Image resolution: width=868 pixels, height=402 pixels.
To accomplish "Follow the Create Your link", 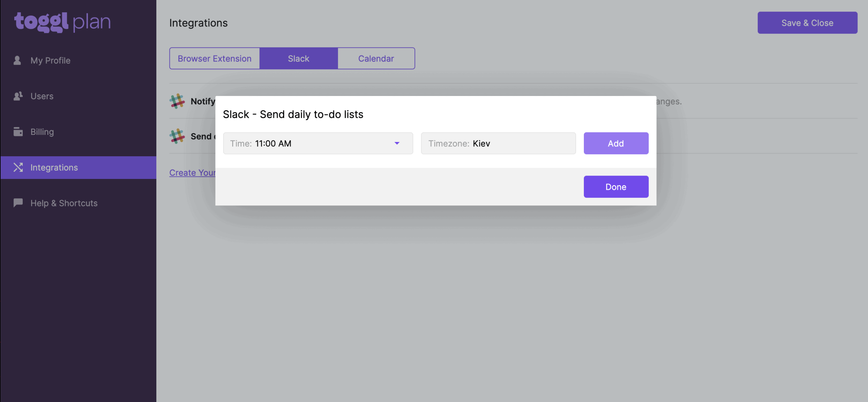I will [x=192, y=173].
